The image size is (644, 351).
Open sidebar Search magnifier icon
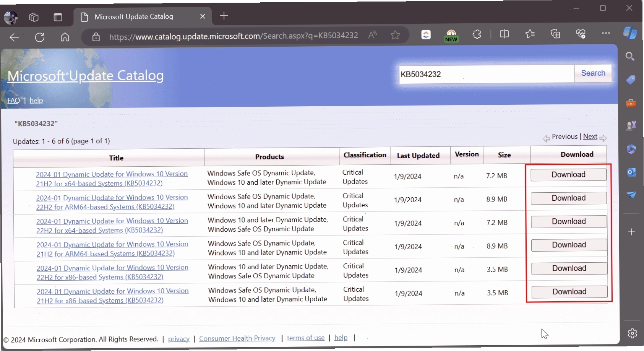tap(630, 57)
